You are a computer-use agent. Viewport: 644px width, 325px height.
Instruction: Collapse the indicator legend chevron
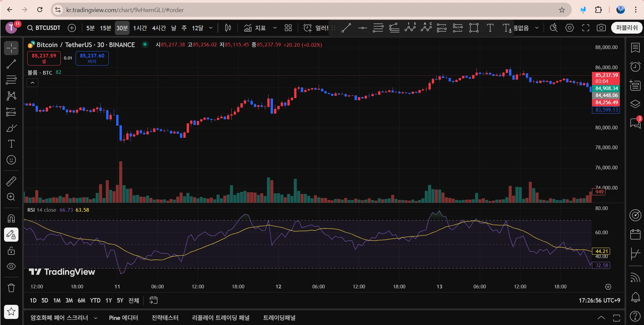click(32, 83)
